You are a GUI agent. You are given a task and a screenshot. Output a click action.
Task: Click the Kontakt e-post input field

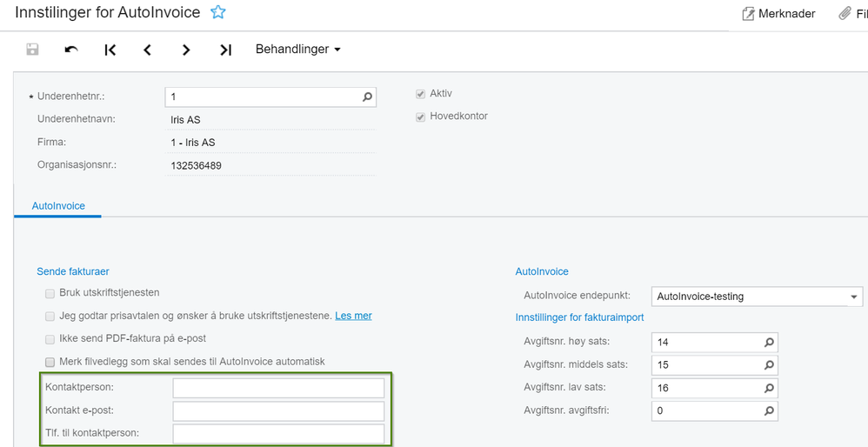coord(278,411)
